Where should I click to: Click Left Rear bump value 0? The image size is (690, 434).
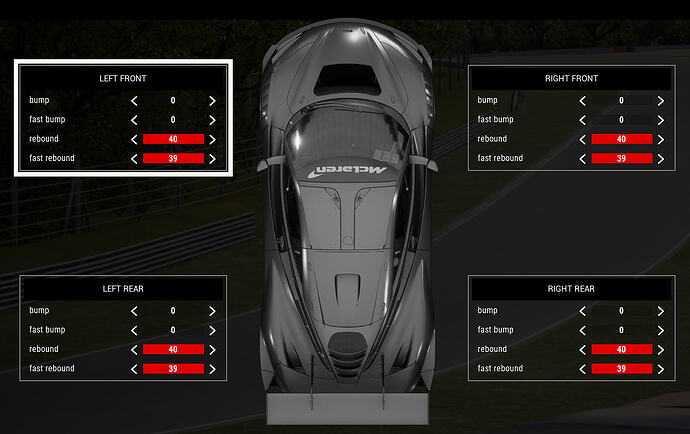pos(173,311)
